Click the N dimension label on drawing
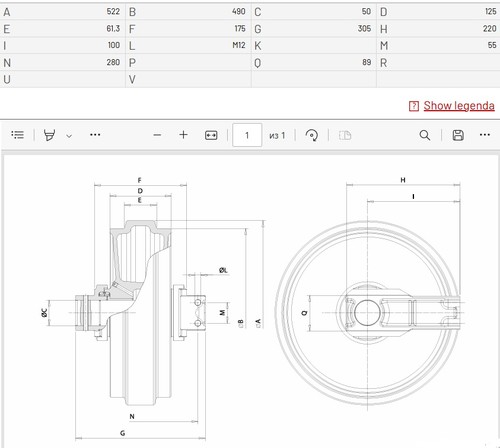Image resolution: width=500 pixels, height=448 pixels. pos(132,416)
